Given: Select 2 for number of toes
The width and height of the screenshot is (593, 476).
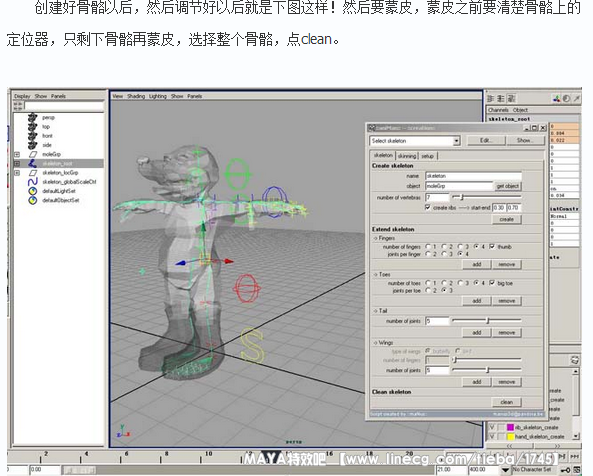Looking at the screenshot, I should coord(444,283).
